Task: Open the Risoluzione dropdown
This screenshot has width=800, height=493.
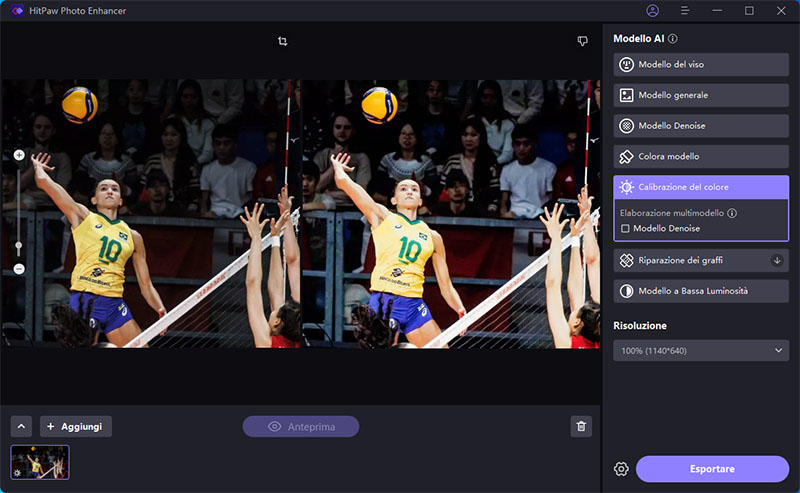Action: 700,350
